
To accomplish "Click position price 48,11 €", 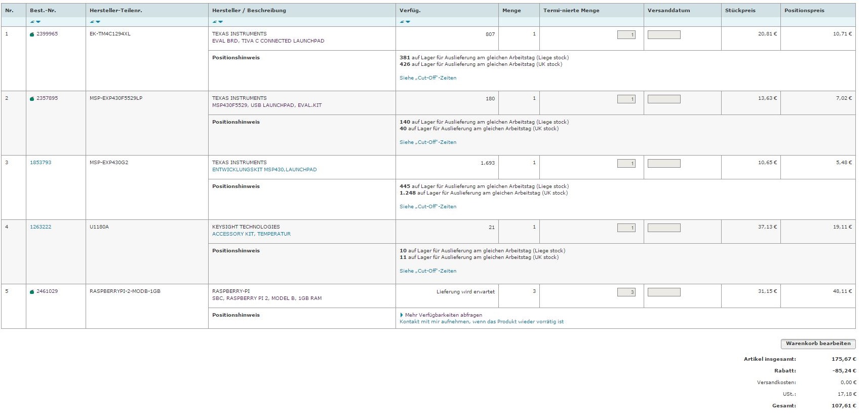I will tap(842, 291).
